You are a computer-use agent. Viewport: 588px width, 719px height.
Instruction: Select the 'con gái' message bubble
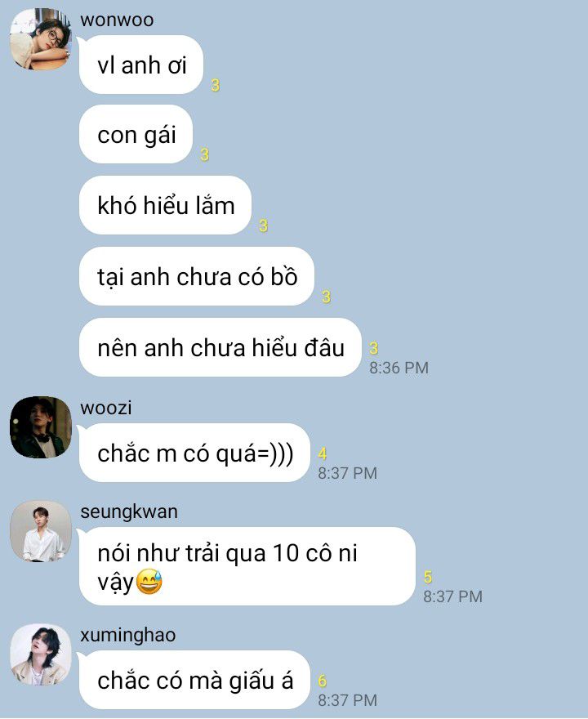(x=136, y=134)
